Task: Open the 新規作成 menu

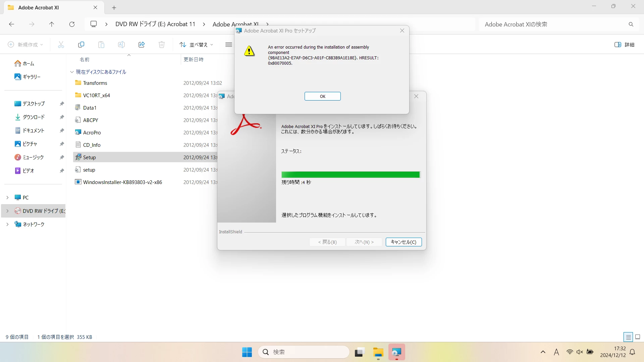Action: click(25, 45)
